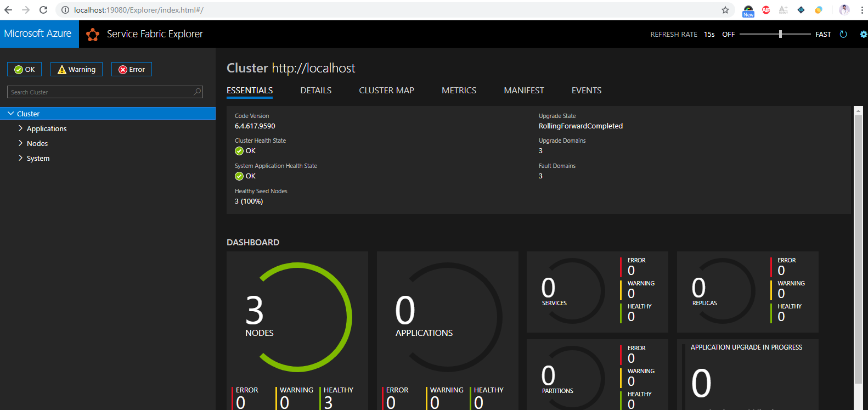Open the red AIP extension icon
This screenshot has width=868, height=410.
click(x=766, y=10)
